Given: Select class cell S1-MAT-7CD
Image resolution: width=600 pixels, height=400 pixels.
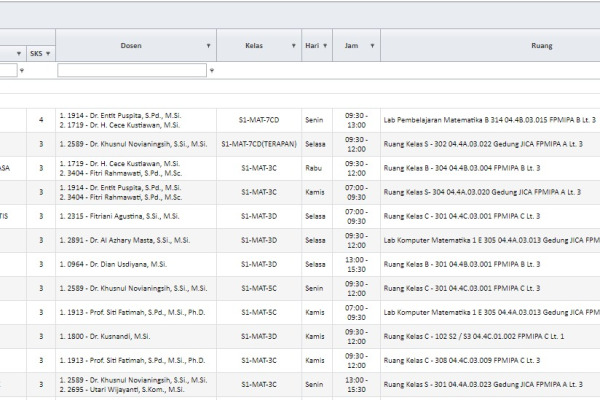Looking at the screenshot, I should [259, 120].
